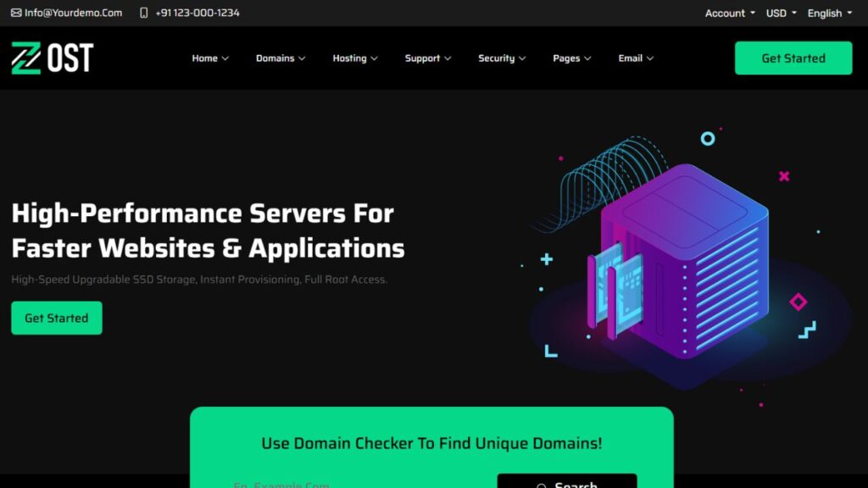Expand the Hosting menu

pyautogui.click(x=355, y=58)
